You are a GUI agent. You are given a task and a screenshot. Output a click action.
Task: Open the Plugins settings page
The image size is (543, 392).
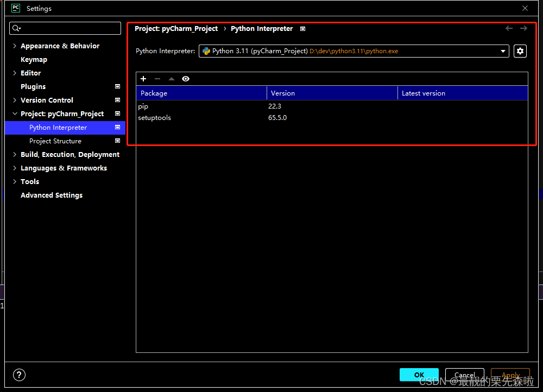(33, 86)
